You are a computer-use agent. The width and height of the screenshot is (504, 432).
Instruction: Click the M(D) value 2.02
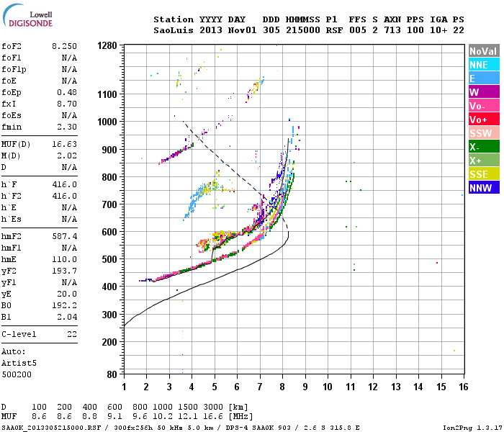[67, 156]
